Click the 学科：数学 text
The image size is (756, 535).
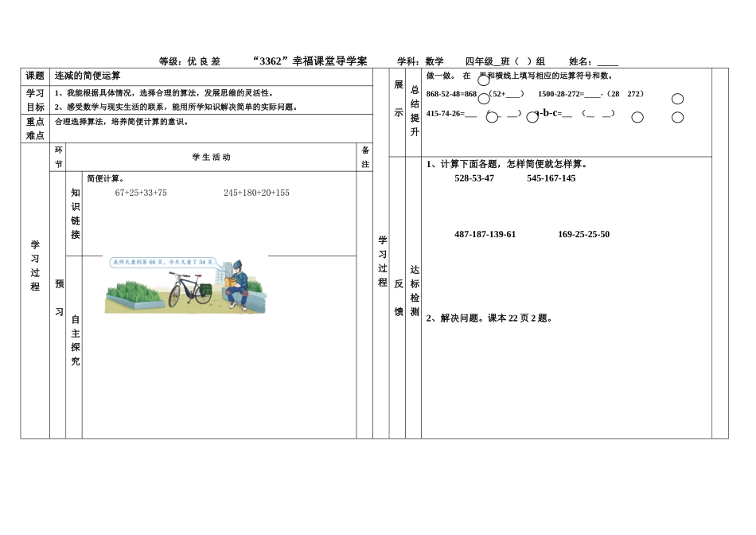420,62
